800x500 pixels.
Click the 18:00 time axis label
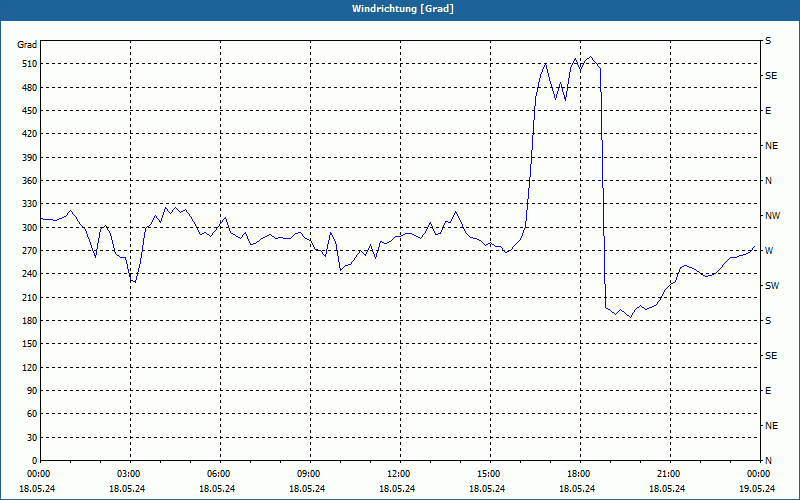(x=578, y=474)
